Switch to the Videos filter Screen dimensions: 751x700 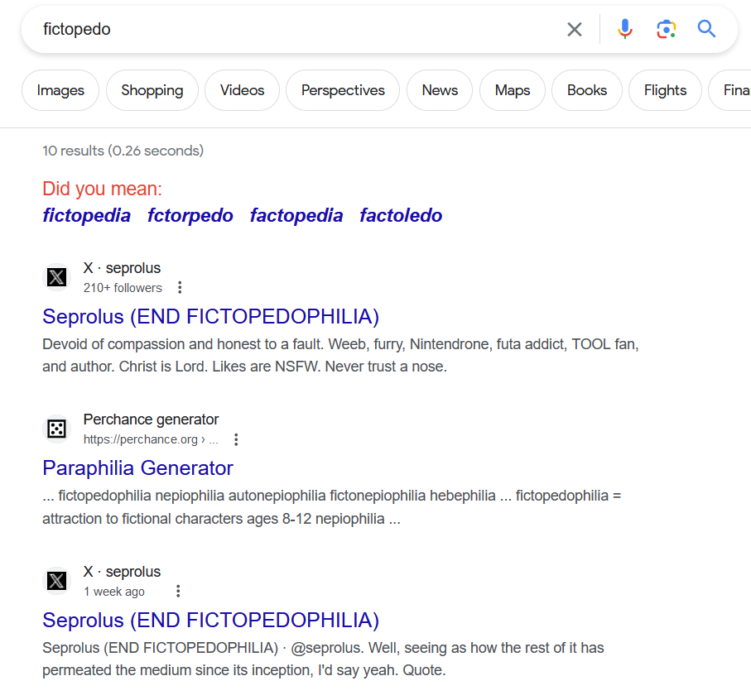click(x=242, y=90)
